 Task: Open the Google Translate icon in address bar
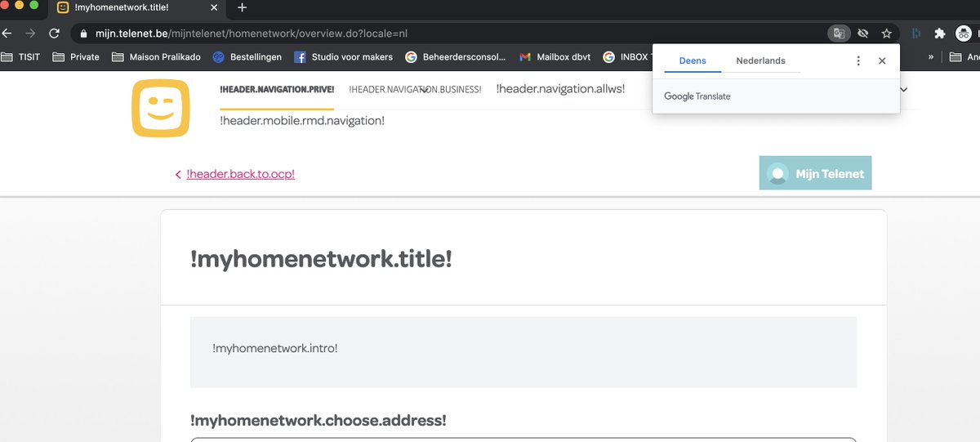coord(838,33)
